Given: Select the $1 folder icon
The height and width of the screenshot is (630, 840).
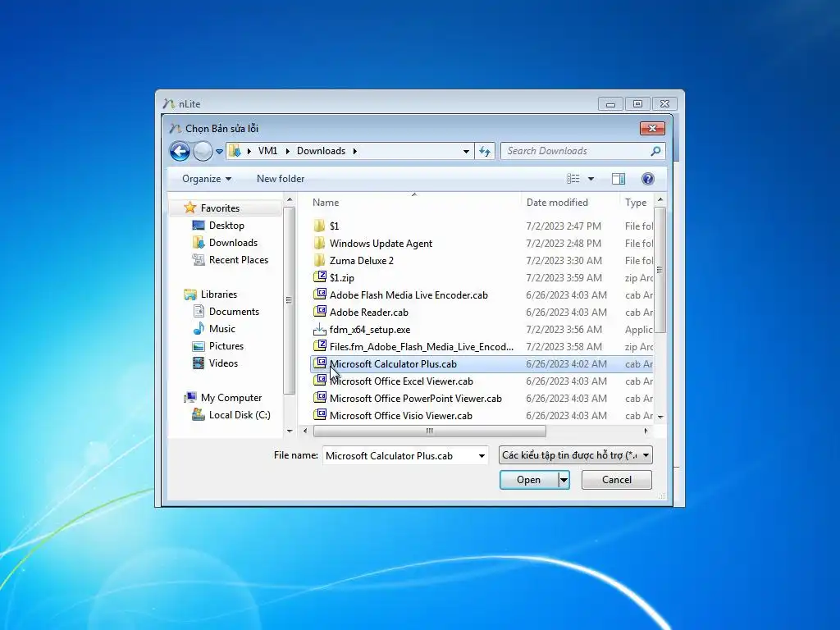Looking at the screenshot, I should (320, 226).
